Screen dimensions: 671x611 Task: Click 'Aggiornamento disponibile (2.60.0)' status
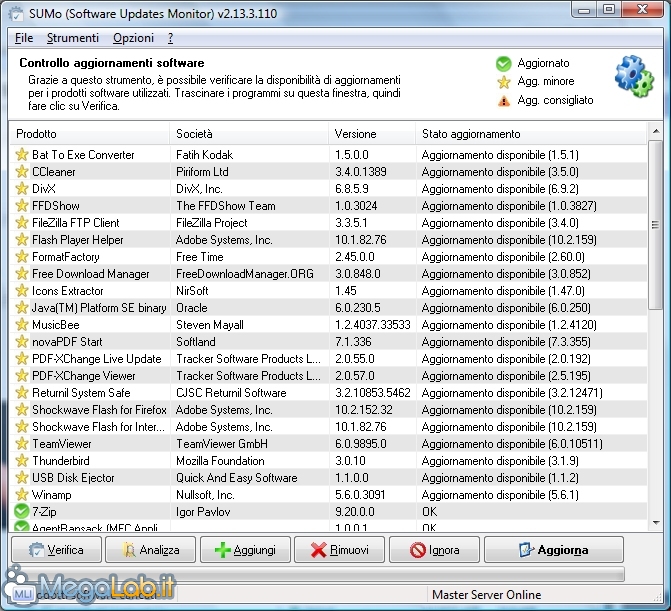coord(503,257)
